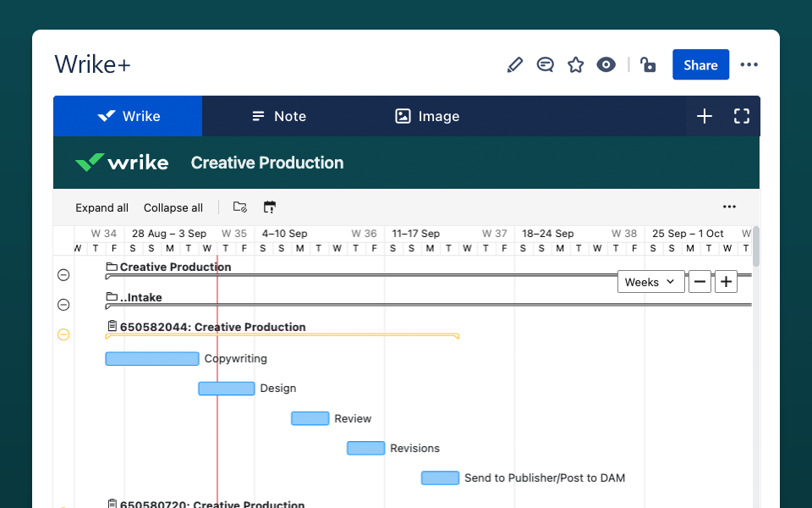The height and width of the screenshot is (508, 812).
Task: Click the W 34 week number
Action: [x=104, y=234]
